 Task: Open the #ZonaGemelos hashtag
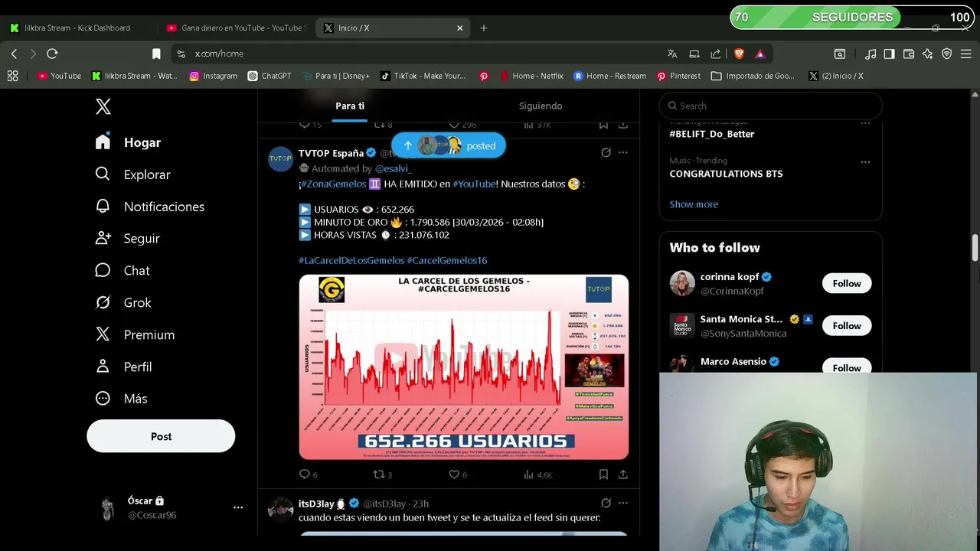click(334, 184)
